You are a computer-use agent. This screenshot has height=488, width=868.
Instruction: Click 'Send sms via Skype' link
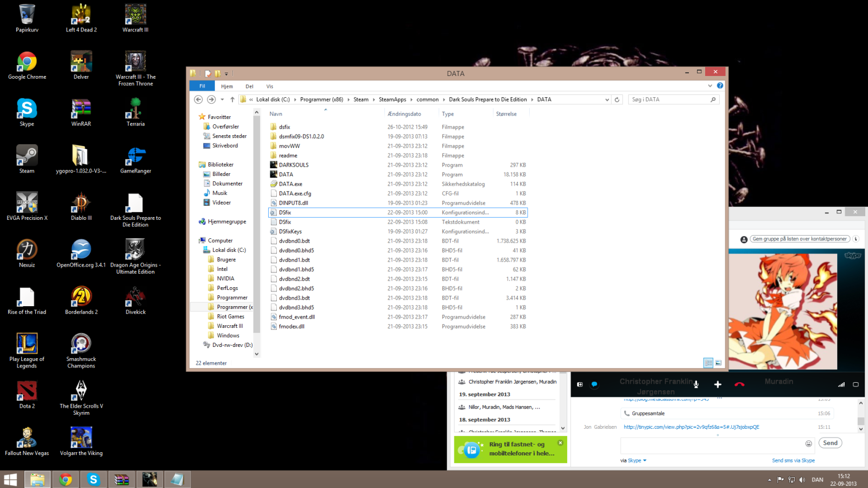coord(793,460)
